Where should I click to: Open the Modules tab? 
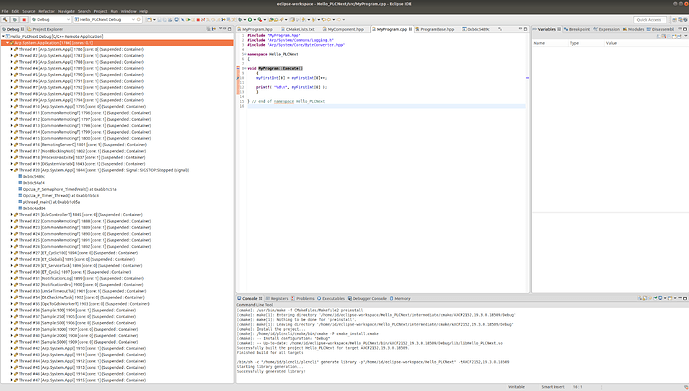click(633, 29)
